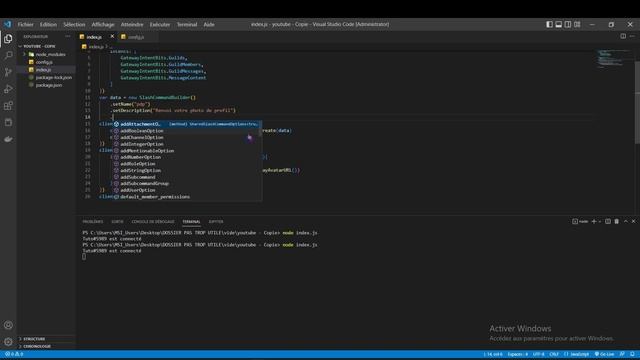Open the Atteindre menu

(132, 24)
